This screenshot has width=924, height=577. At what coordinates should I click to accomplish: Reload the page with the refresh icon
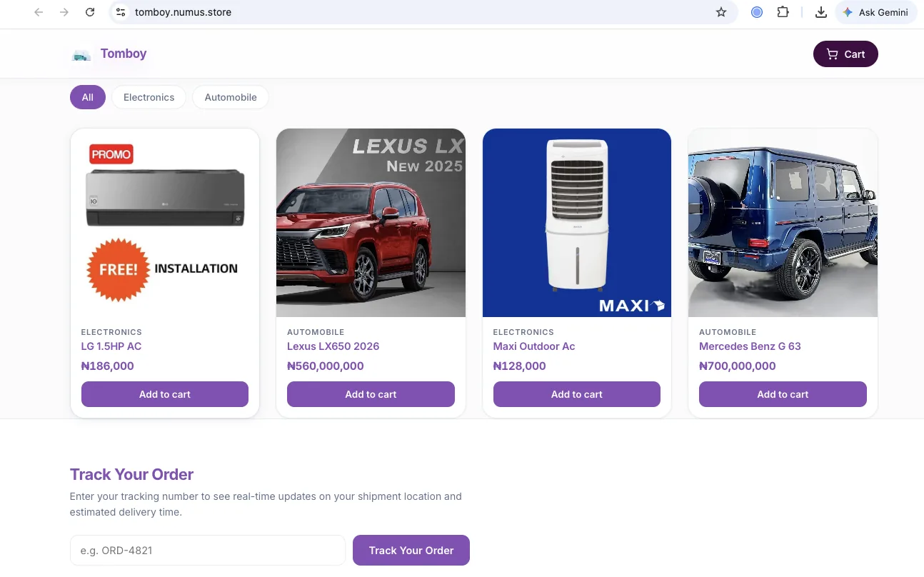tap(90, 12)
